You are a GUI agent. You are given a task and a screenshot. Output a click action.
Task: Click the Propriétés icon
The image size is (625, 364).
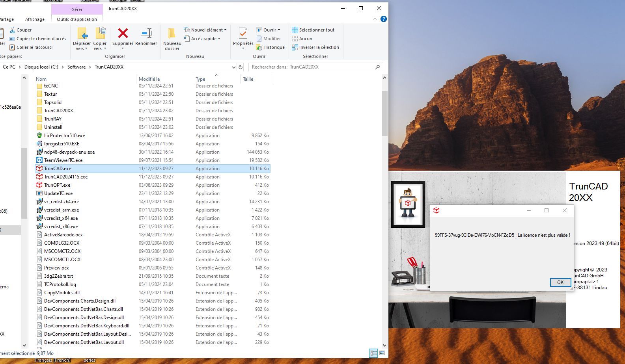243,33
